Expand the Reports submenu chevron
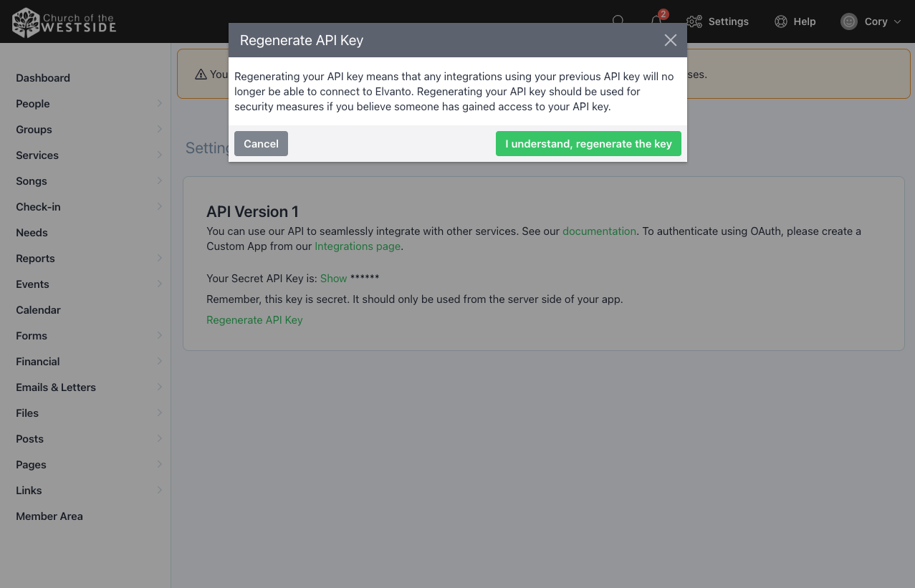The width and height of the screenshot is (915, 588). pyautogui.click(x=159, y=259)
